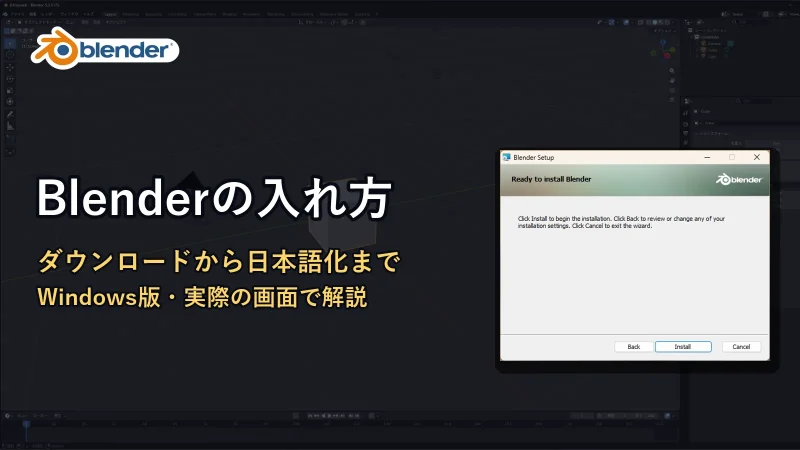The width and height of the screenshot is (800, 450).
Task: Select Light in the outliner
Action: [712, 57]
